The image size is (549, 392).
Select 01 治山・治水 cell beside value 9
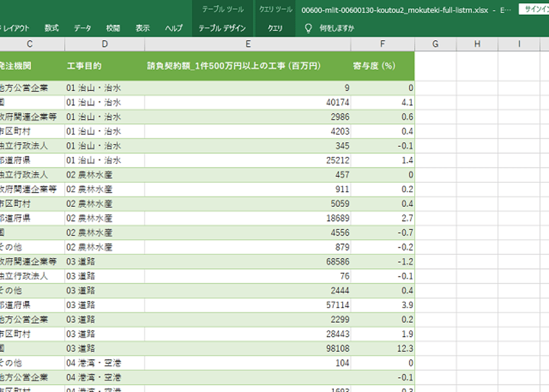click(x=105, y=88)
